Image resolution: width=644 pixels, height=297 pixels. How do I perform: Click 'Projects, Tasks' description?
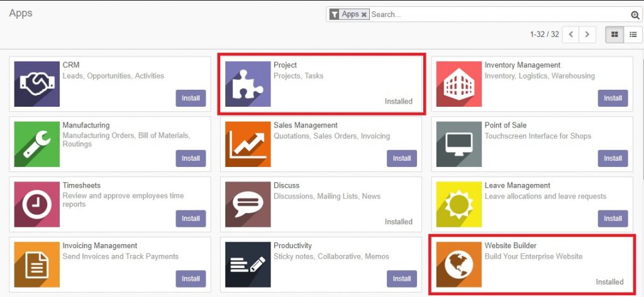pos(299,76)
